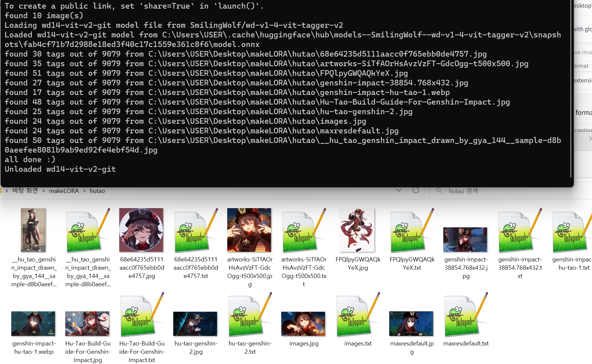Image resolution: width=592 pixels, height=364 pixels.
Task: Click the search magnifier icon in Explorer
Action: coord(439,191)
